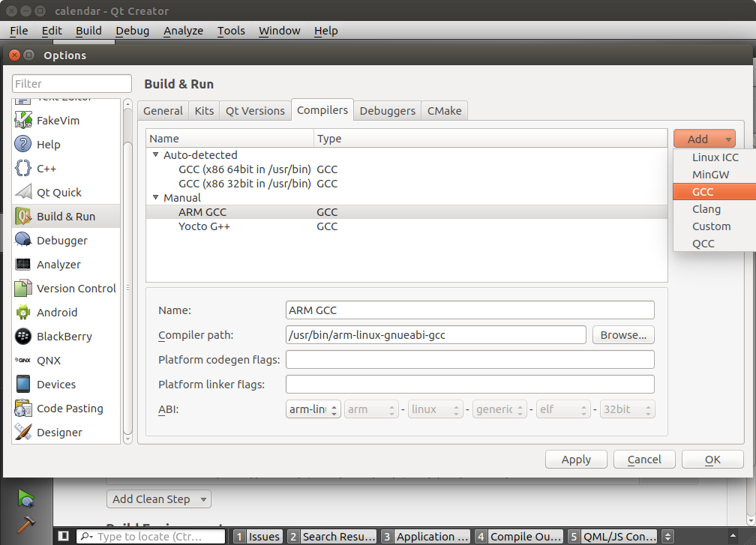Select GCC x86 32bit compiler row
The height and width of the screenshot is (545, 756).
tap(407, 184)
